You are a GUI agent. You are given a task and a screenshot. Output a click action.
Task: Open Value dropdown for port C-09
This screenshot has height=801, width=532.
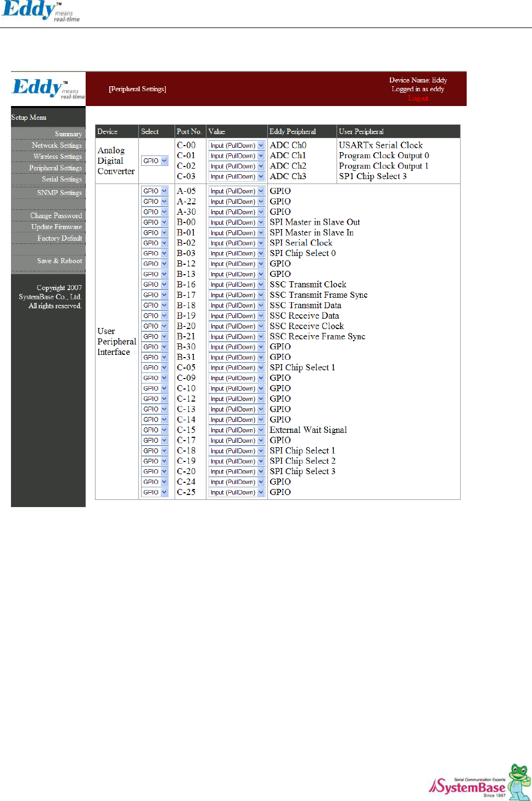point(237,378)
